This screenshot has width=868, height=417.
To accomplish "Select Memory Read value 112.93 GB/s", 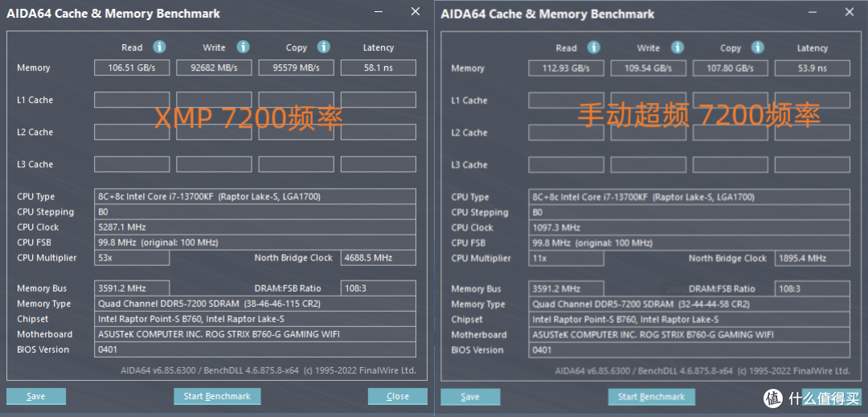I will 566,68.
